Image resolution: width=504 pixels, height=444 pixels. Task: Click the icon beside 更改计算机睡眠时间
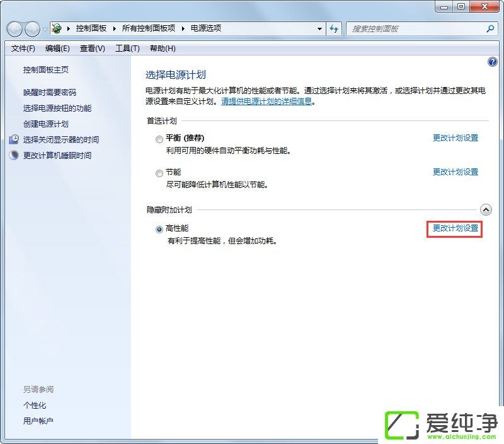(x=14, y=155)
